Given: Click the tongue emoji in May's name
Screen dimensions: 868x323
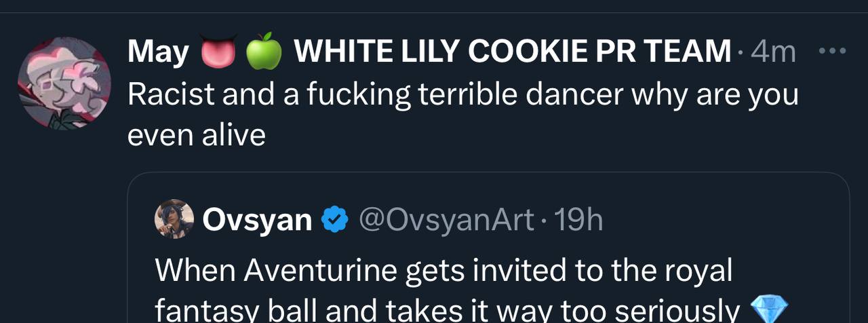Looking at the screenshot, I should click(x=218, y=52).
